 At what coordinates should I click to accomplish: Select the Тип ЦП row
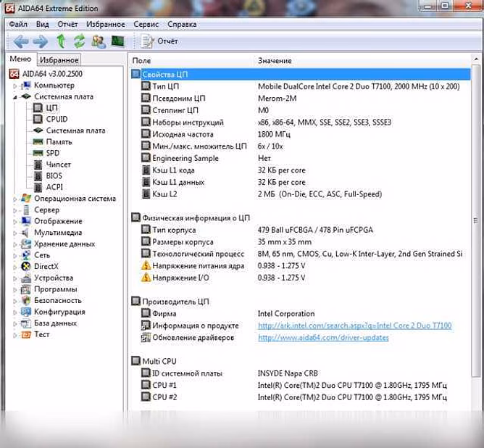pos(301,86)
